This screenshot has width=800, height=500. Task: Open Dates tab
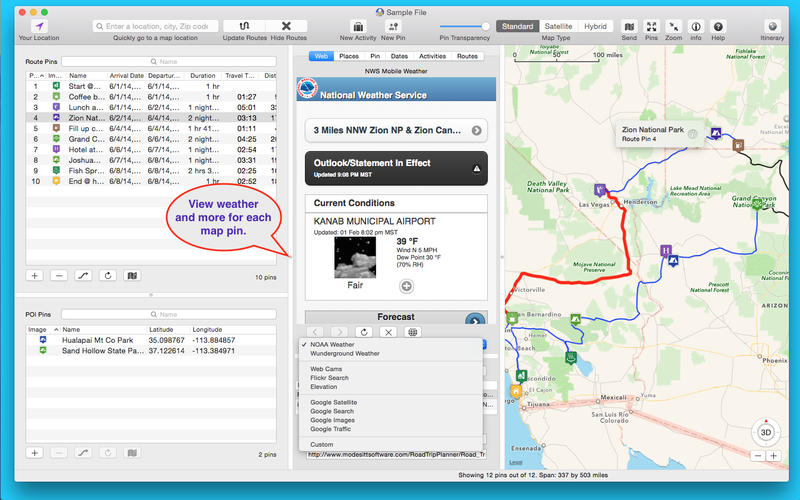click(399, 56)
